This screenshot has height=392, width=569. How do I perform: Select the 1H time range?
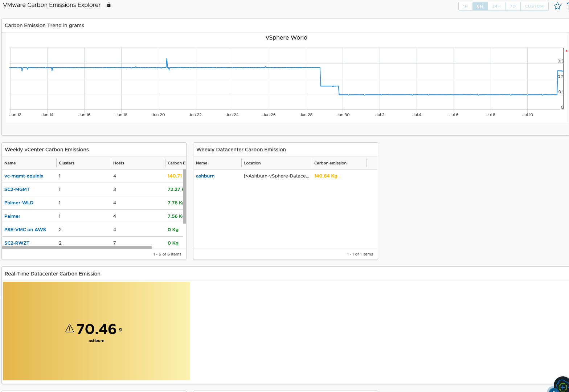465,6
